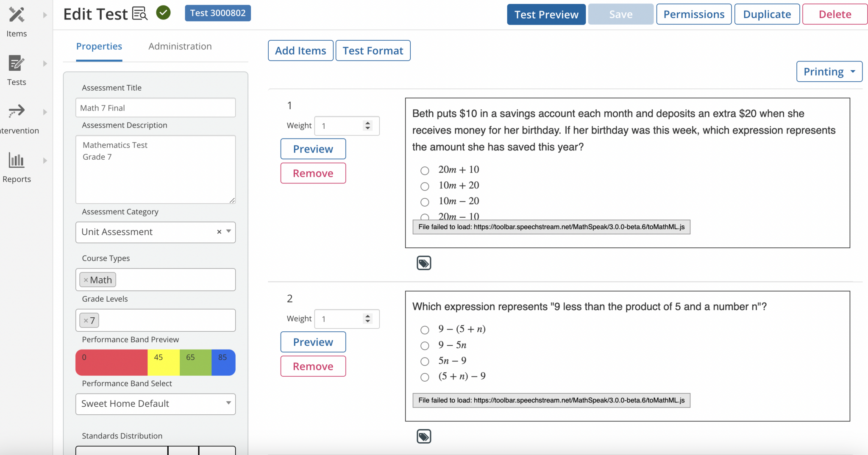The image size is (868, 455).
Task: Click the tag icon under question 1
Action: 424,263
